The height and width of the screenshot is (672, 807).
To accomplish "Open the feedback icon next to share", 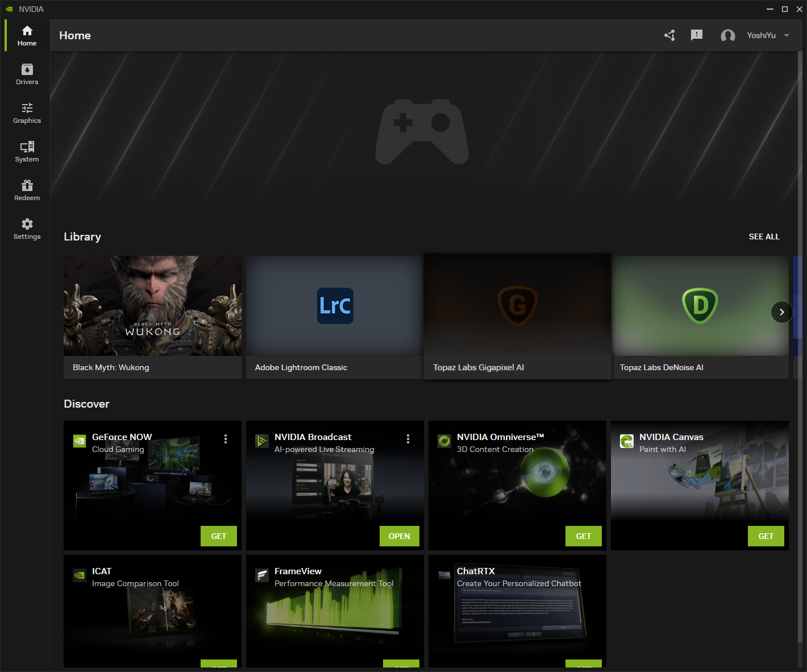I will pyautogui.click(x=697, y=35).
